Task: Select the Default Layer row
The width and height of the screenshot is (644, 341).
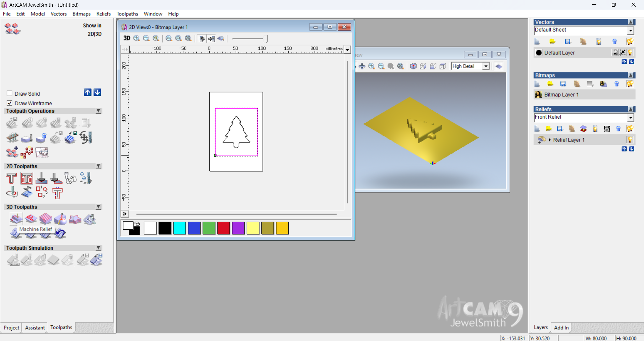Action: point(584,53)
